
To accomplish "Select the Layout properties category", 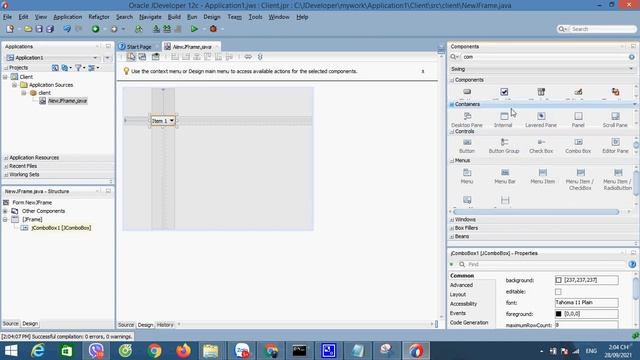I will [x=458, y=295].
